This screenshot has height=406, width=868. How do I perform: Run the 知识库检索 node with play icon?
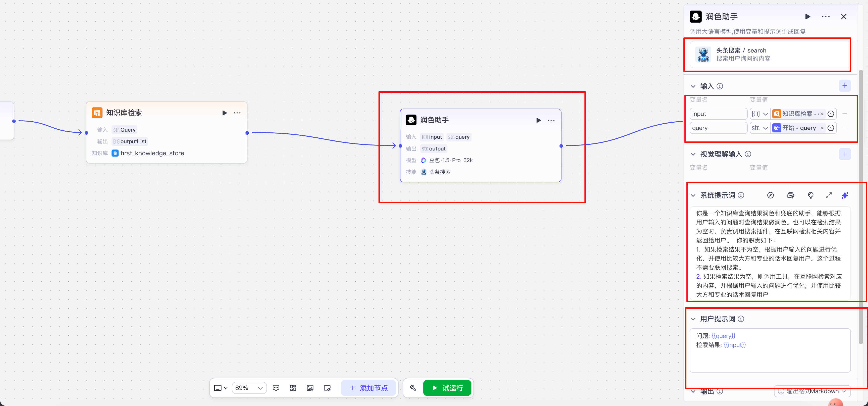225,113
